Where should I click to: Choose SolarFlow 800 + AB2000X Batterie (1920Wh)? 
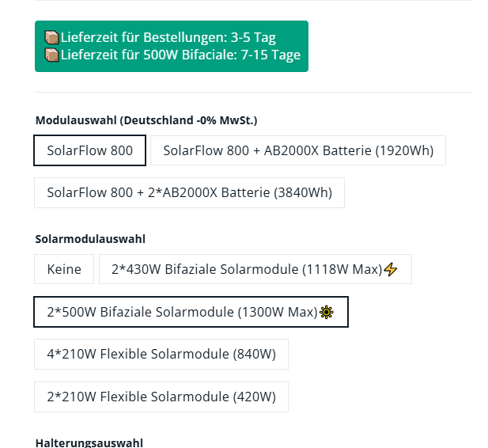click(298, 150)
